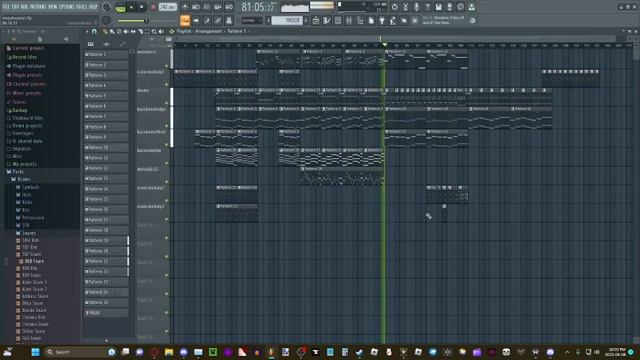This screenshot has width=640, height=360.
Task: Click the tempo BPM display
Action: pos(167,7)
